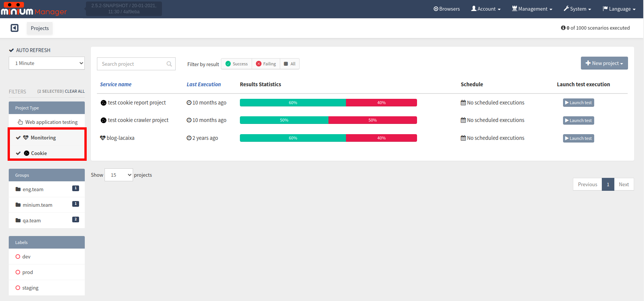This screenshot has width=644, height=301.
Task: Open the Browsers page
Action: (x=447, y=9)
